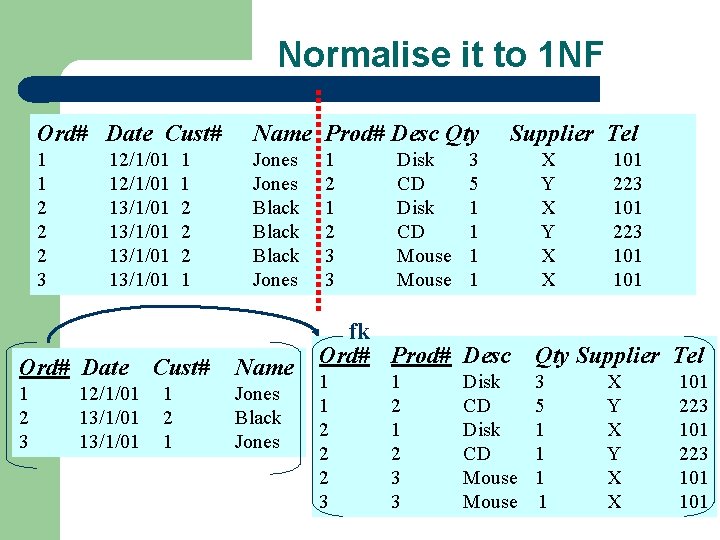
Task: Click the Prod# header in top table
Action: [x=355, y=134]
